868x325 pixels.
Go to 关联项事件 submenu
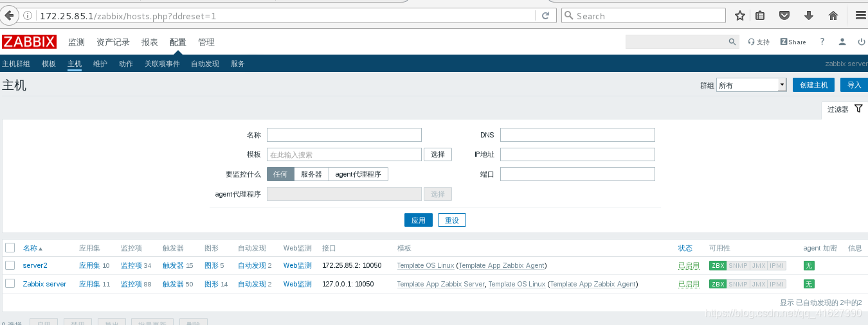162,64
